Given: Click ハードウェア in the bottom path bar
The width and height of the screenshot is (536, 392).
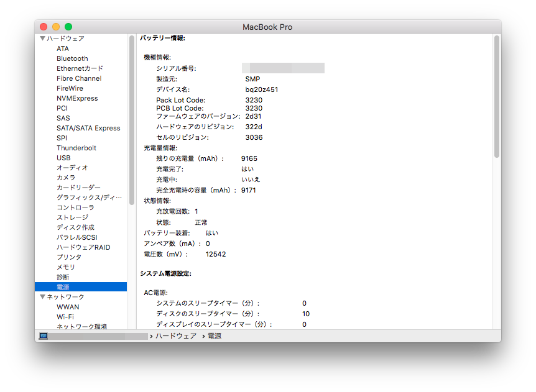Looking at the screenshot, I should 176,336.
